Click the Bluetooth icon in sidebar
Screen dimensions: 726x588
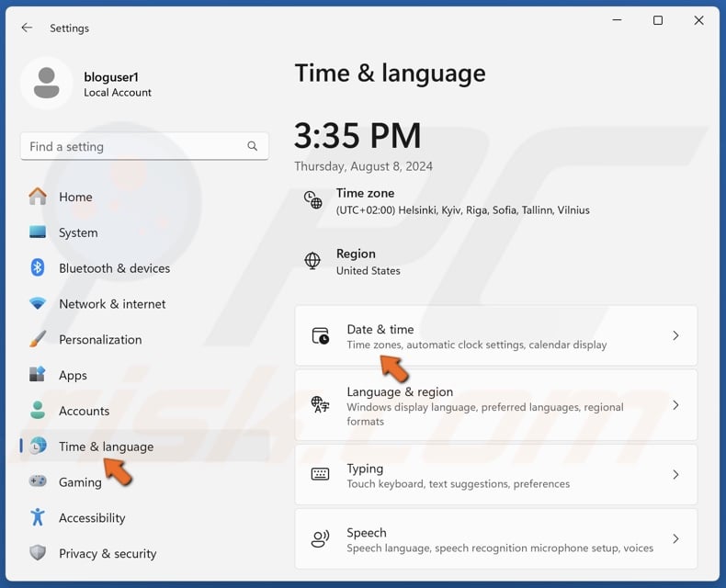tap(38, 267)
